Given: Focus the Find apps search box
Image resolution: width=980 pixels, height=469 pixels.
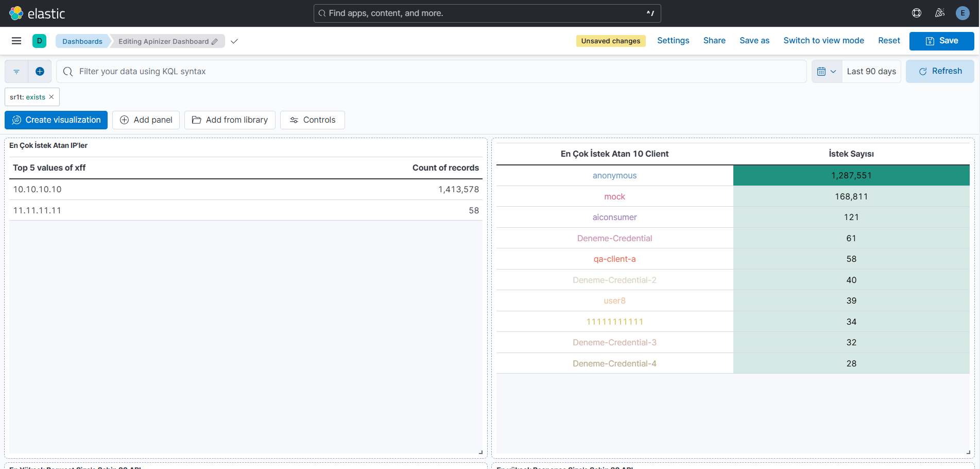Looking at the screenshot, I should (x=487, y=13).
